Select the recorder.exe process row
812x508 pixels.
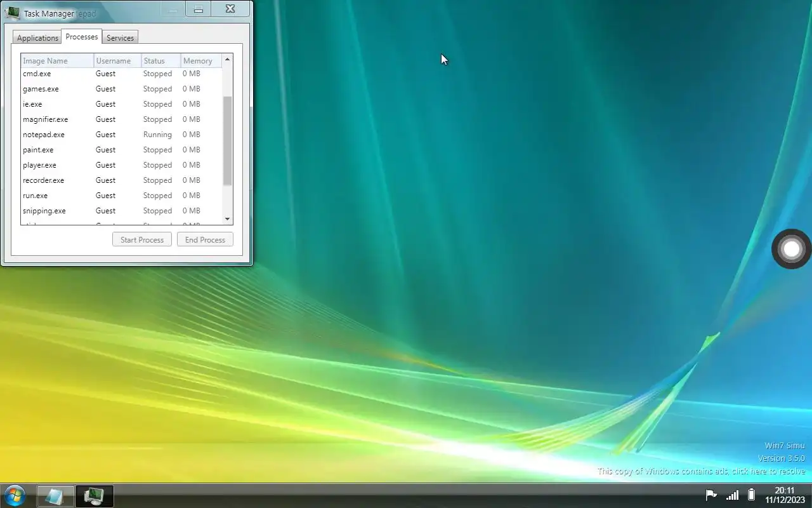[x=121, y=180]
